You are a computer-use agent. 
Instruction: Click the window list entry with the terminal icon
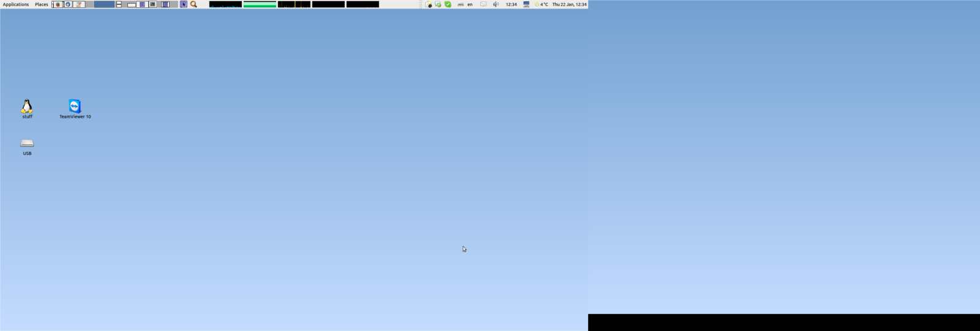click(153, 4)
